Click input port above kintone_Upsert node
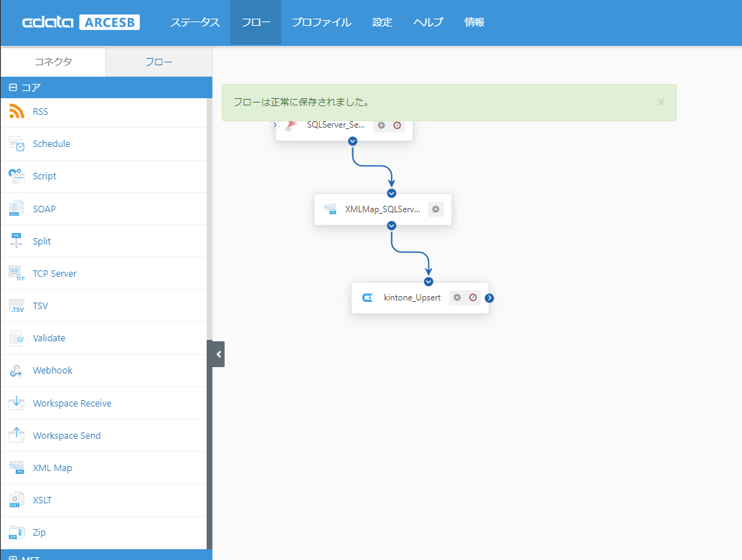This screenshot has width=742, height=560. (428, 281)
